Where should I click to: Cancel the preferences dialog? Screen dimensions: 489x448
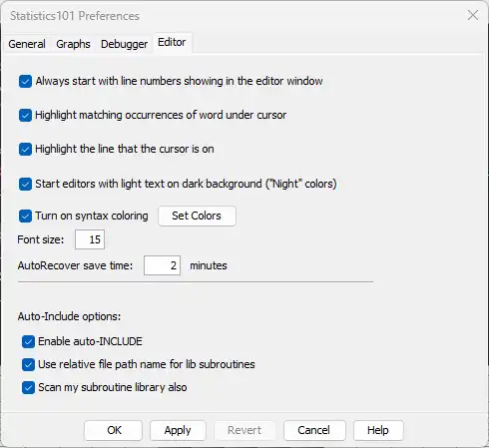[314, 430]
